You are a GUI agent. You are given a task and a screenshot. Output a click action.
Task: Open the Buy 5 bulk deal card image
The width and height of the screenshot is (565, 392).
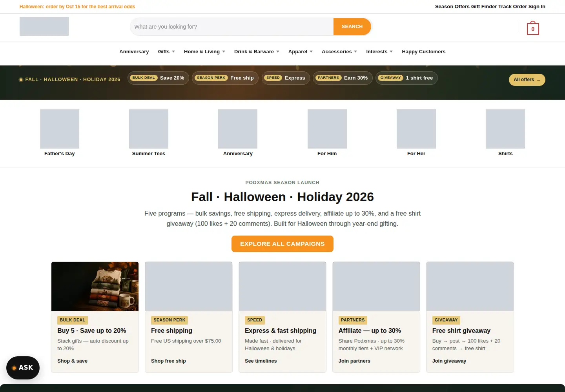pos(95,287)
